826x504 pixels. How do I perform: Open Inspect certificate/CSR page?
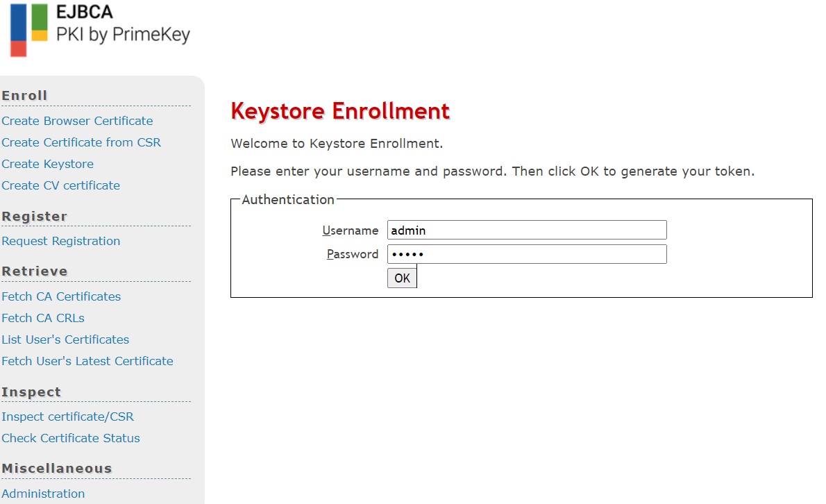coord(67,417)
